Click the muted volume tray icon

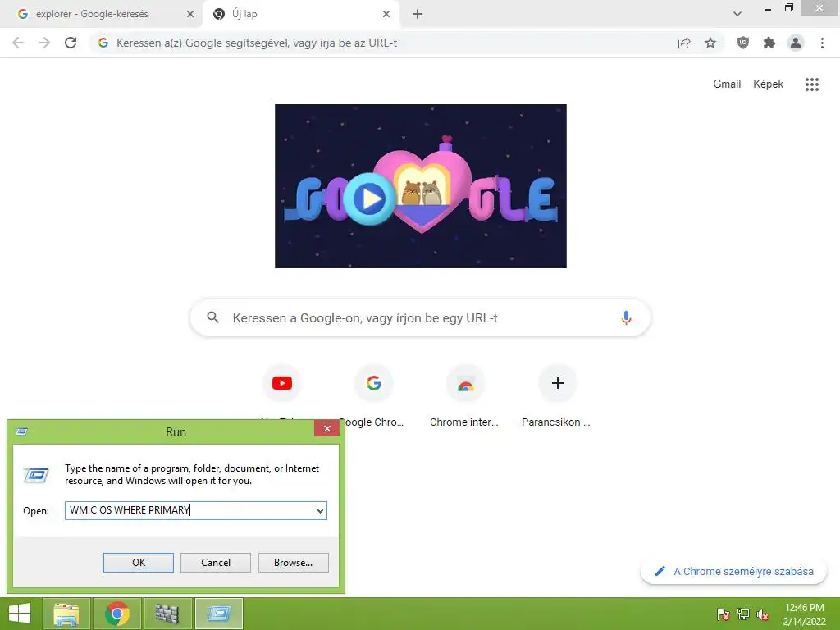click(763, 614)
